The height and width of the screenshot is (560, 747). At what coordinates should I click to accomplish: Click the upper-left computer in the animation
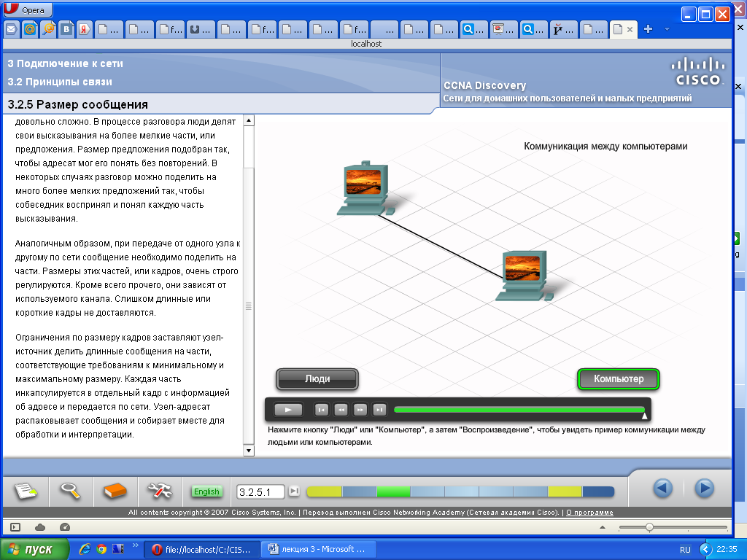pyautogui.click(x=365, y=188)
